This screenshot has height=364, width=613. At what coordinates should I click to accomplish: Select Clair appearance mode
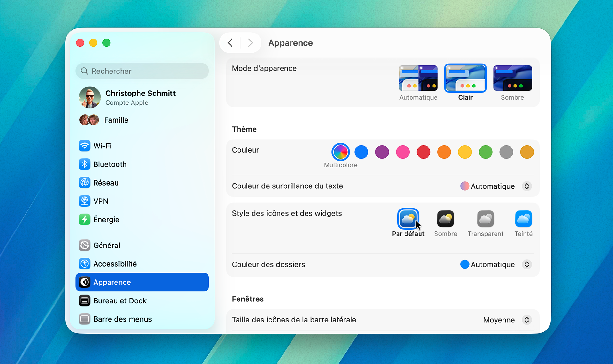[465, 79]
